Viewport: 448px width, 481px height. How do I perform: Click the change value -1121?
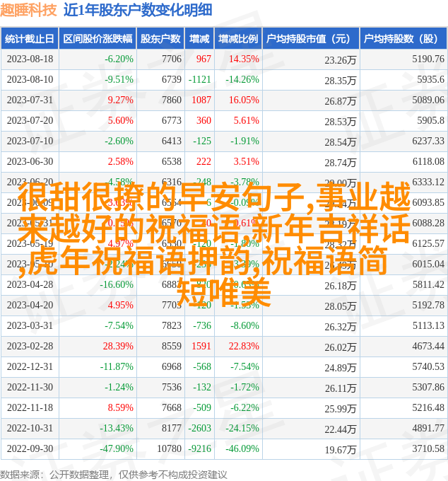[200, 79]
